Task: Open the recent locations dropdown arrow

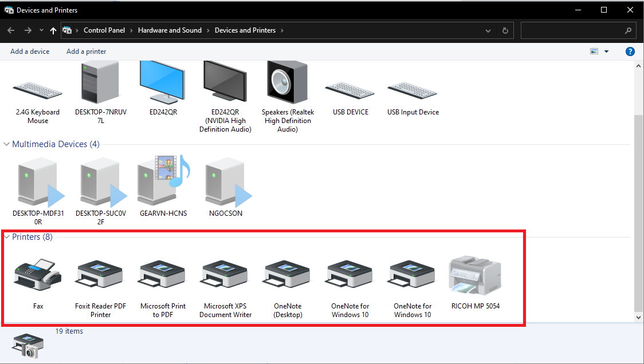Action: (x=41, y=30)
